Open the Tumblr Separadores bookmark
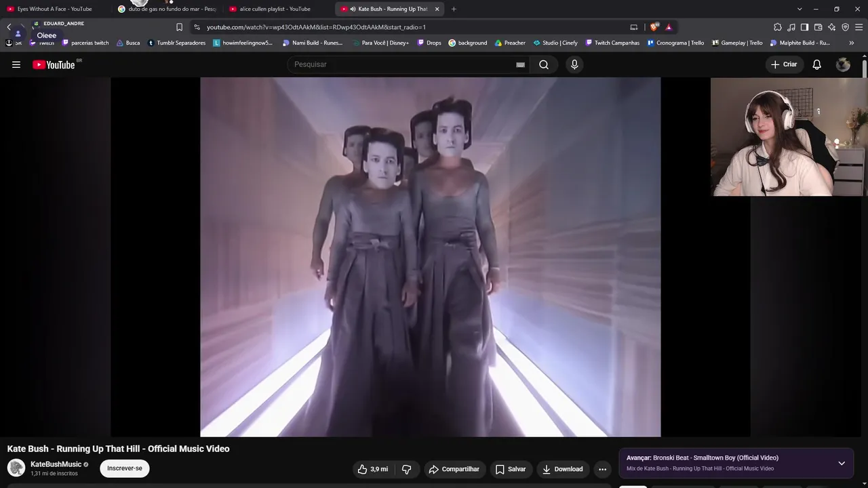Viewport: 868px width, 488px height. click(176, 43)
